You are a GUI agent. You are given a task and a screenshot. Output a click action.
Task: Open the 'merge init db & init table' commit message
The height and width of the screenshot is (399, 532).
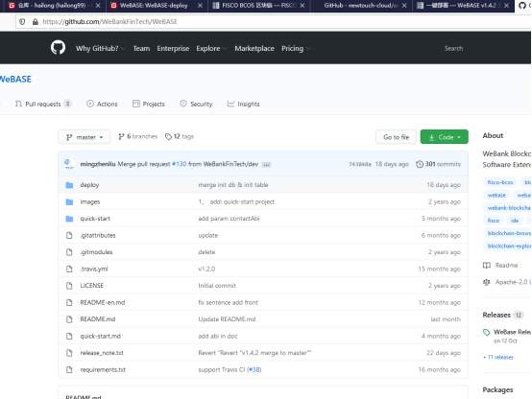[233, 185]
